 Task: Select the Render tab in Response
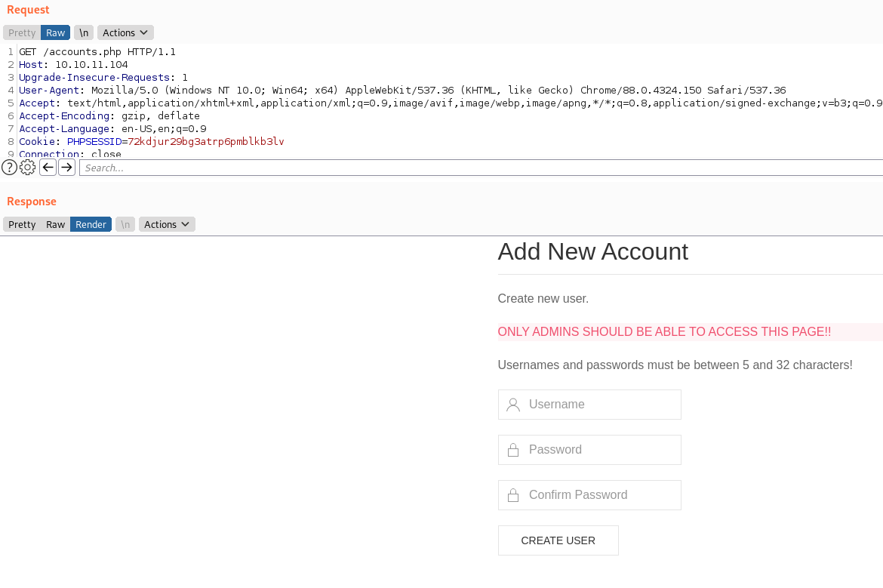tap(91, 224)
